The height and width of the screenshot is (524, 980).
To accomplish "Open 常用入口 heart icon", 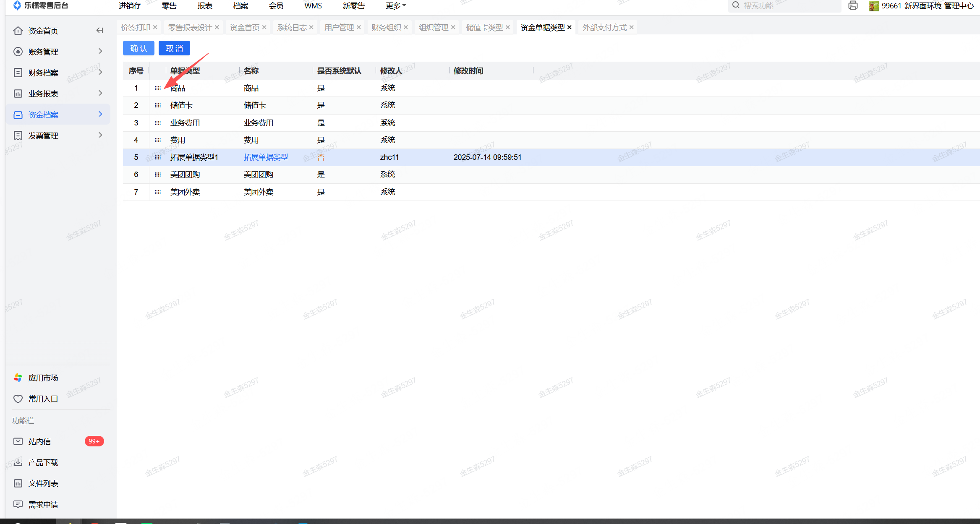I will 18,399.
